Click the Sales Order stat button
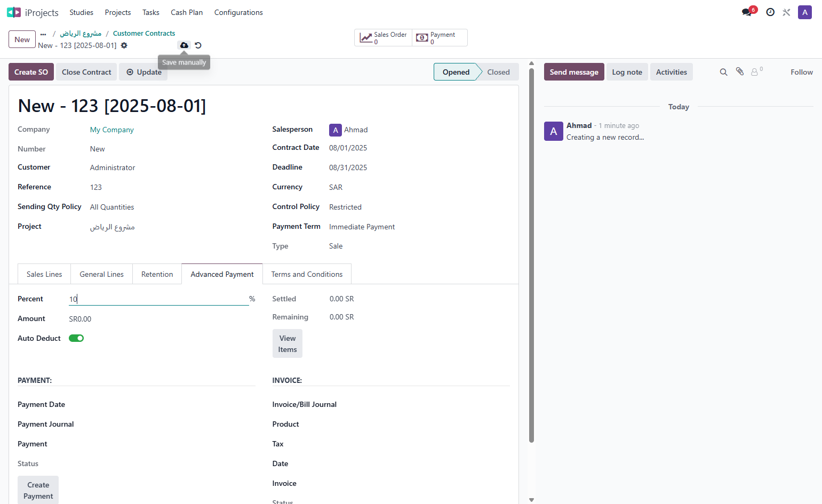The width and height of the screenshot is (822, 504). pos(384,38)
